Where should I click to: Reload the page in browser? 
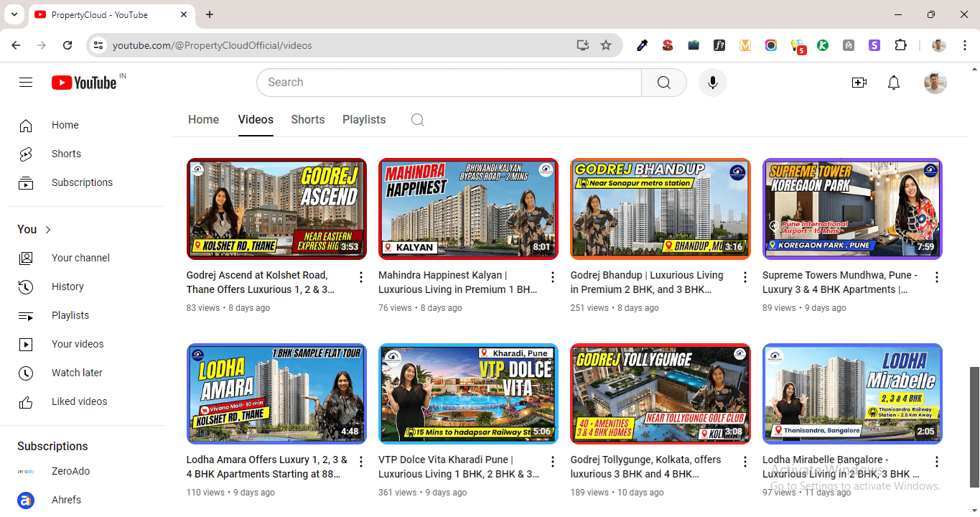coord(67,45)
